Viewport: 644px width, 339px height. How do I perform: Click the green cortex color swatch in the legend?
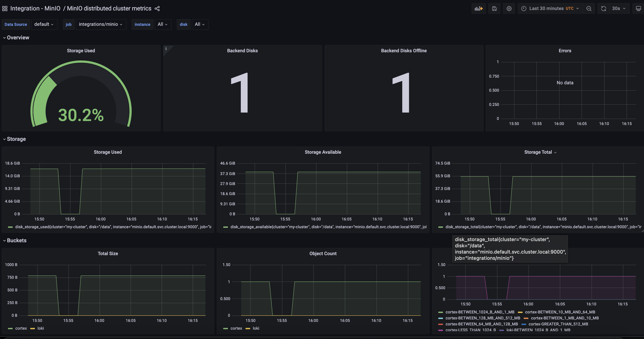coord(10,328)
